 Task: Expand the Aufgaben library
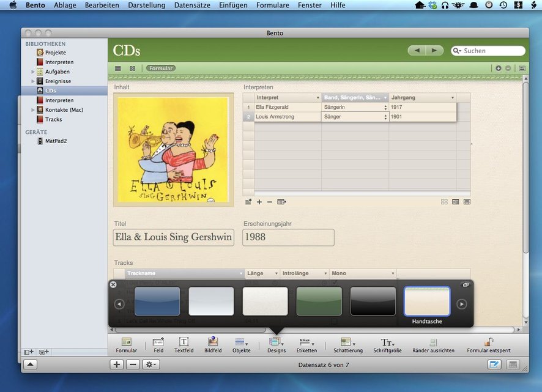click(33, 72)
